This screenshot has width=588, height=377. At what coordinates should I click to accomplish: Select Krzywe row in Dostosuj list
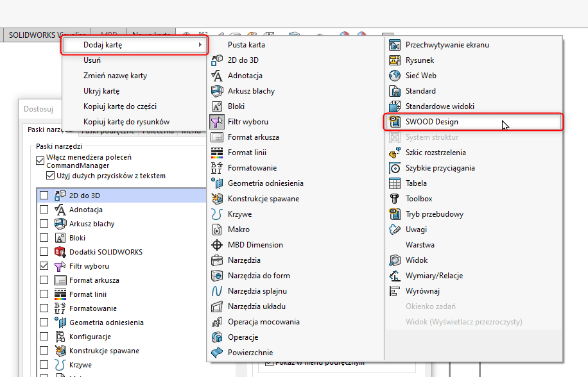(x=122, y=365)
